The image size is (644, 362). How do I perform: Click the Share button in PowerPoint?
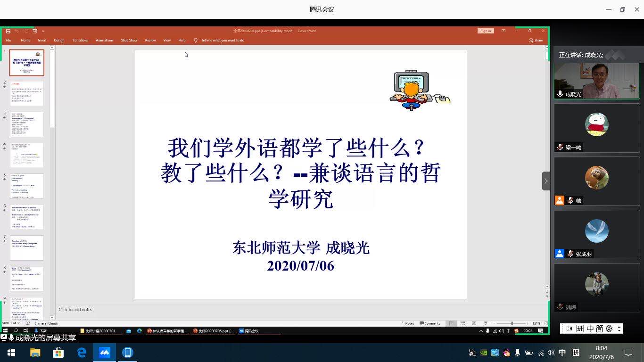pos(536,41)
